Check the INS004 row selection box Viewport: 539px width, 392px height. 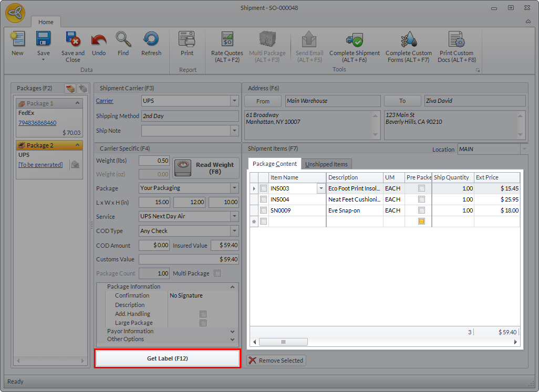[263, 199]
